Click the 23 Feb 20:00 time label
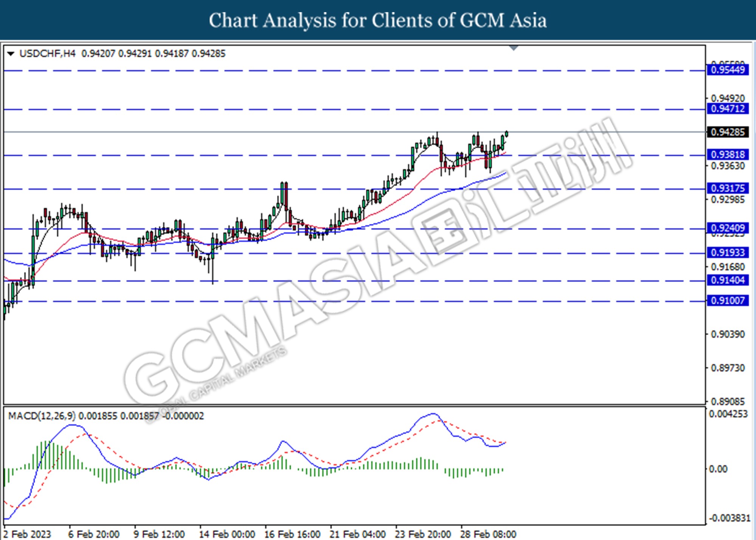756x540 pixels. (423, 534)
